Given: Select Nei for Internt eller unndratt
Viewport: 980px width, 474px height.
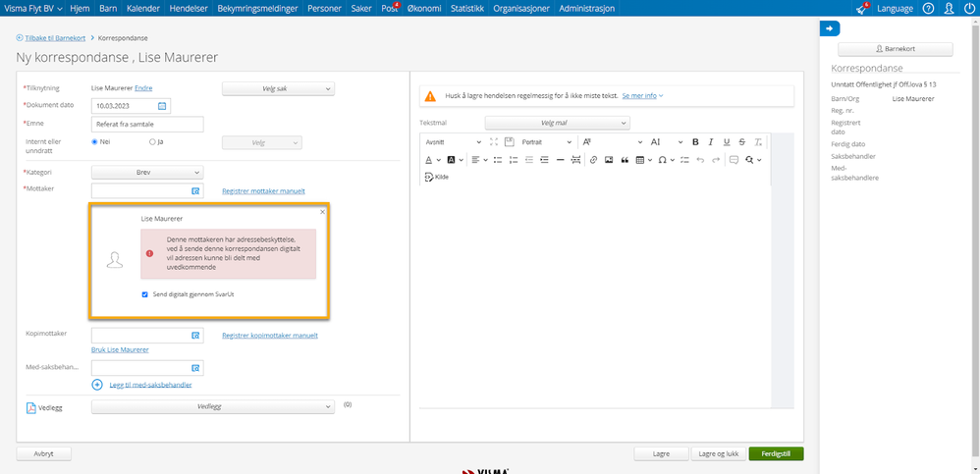Looking at the screenshot, I should [95, 141].
